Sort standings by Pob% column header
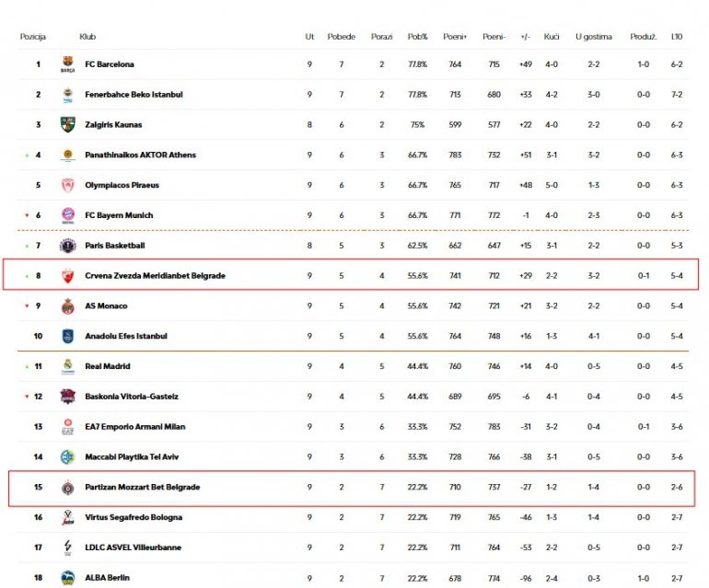709x588 pixels. pos(418,37)
